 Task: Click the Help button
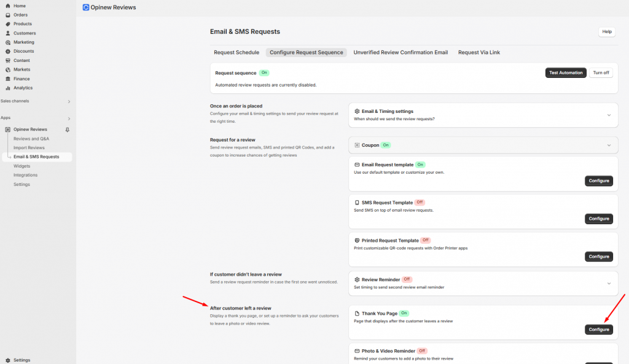tap(606, 32)
